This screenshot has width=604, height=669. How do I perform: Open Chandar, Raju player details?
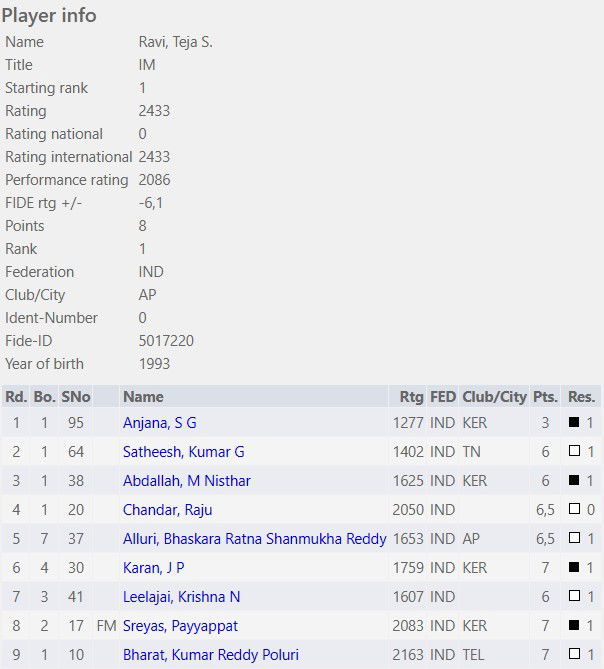click(167, 510)
